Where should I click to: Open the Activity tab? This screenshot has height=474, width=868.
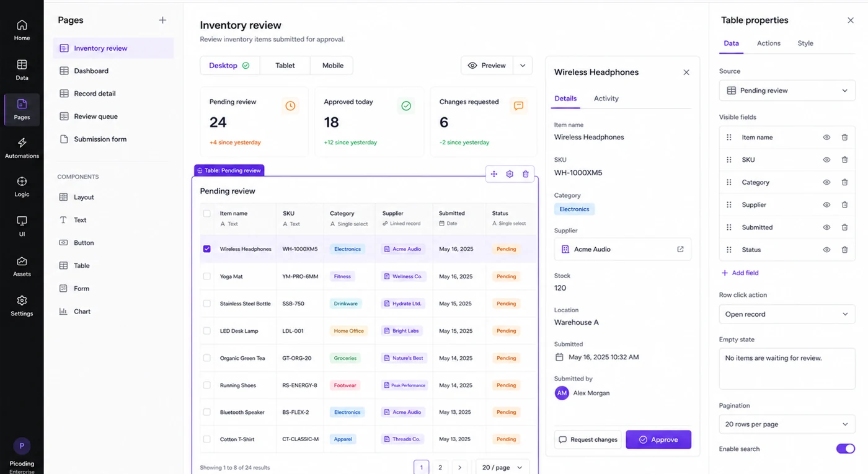606,99
